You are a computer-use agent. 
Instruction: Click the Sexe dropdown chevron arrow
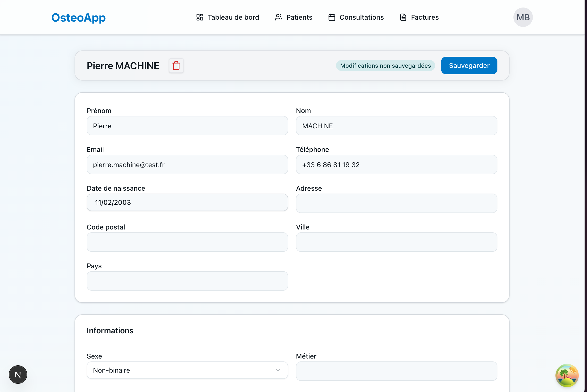pyautogui.click(x=278, y=370)
